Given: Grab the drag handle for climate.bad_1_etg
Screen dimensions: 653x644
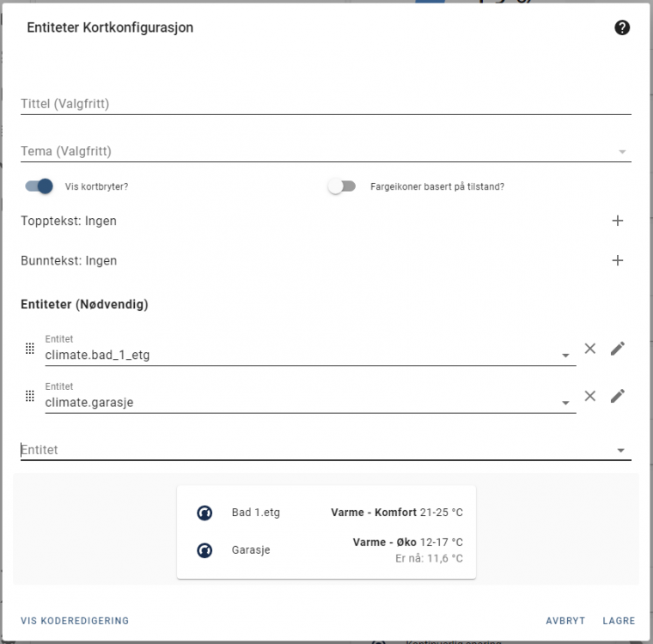Looking at the screenshot, I should 29,349.
